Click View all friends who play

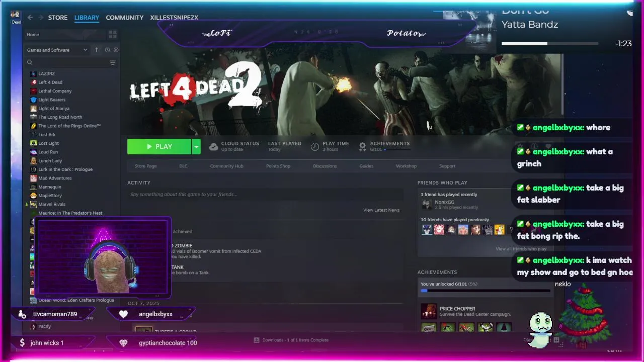click(521, 249)
